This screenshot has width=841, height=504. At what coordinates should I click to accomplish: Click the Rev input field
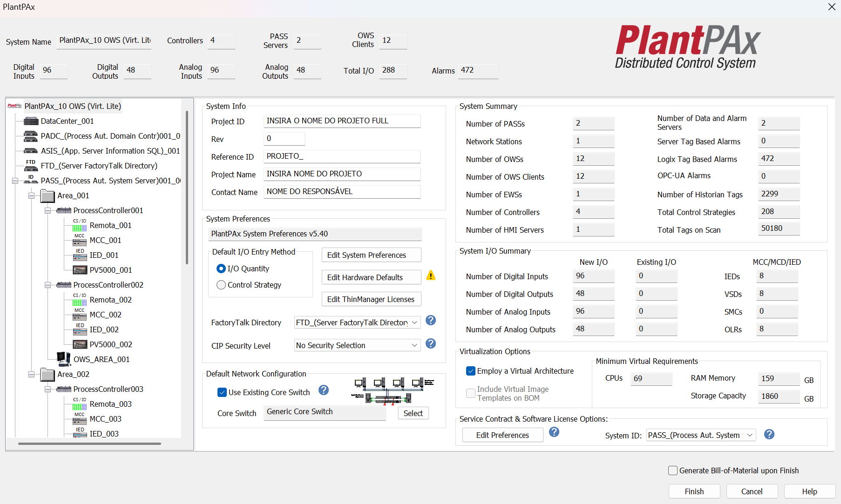pos(284,139)
